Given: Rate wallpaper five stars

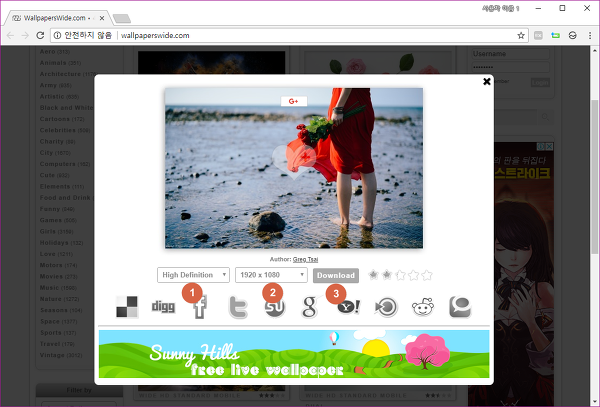Looking at the screenshot, I should pos(427,275).
